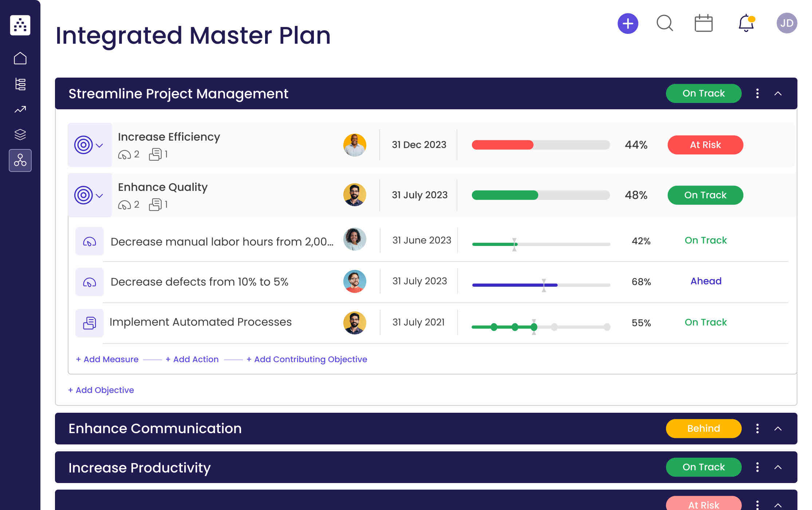Open the search tool
This screenshot has width=812, height=510.
coord(665,23)
